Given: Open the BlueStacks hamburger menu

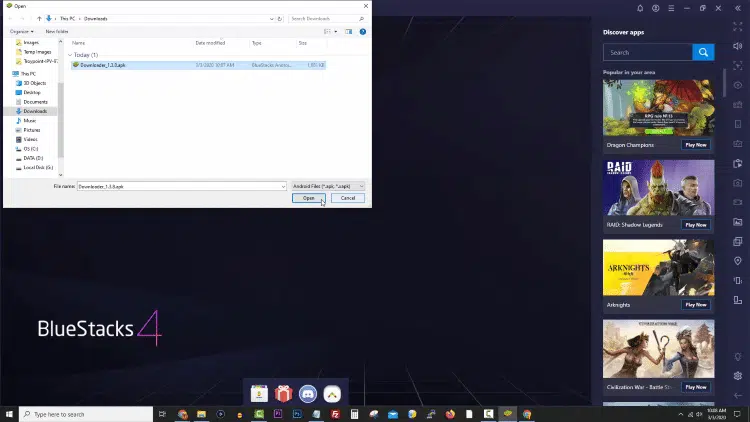Looking at the screenshot, I should point(672,8).
